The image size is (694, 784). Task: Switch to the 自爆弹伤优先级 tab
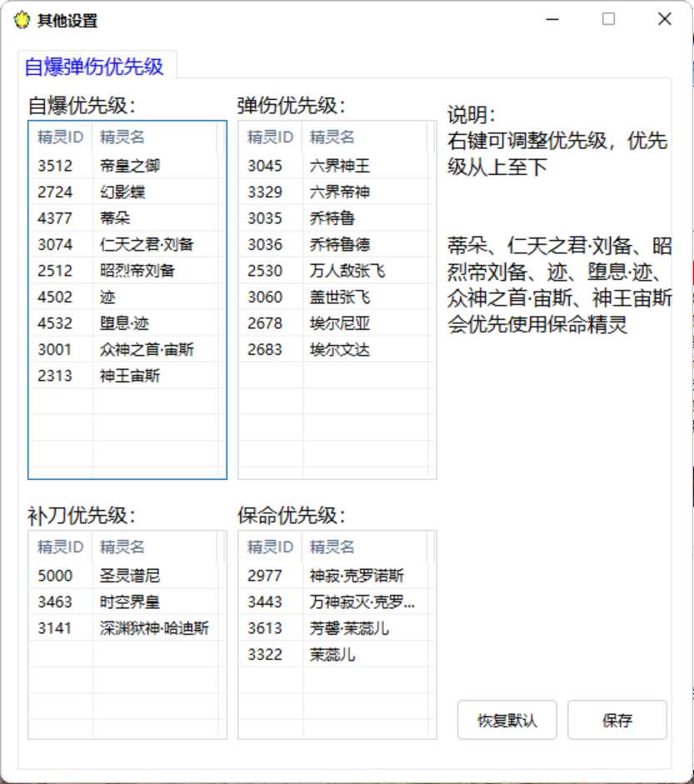coord(94,67)
